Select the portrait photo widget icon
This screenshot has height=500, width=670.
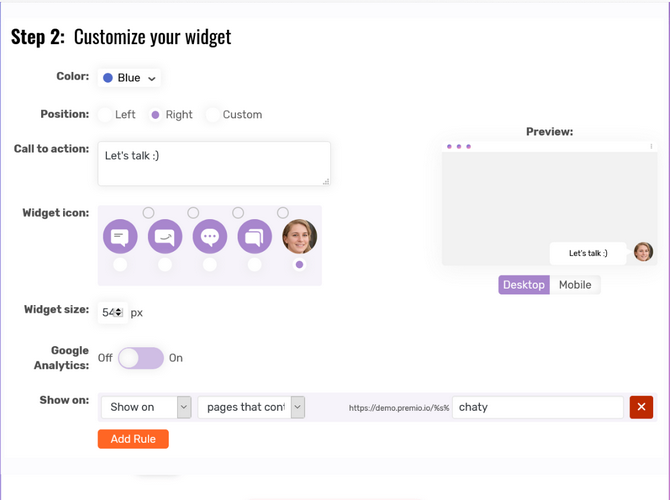(x=299, y=237)
